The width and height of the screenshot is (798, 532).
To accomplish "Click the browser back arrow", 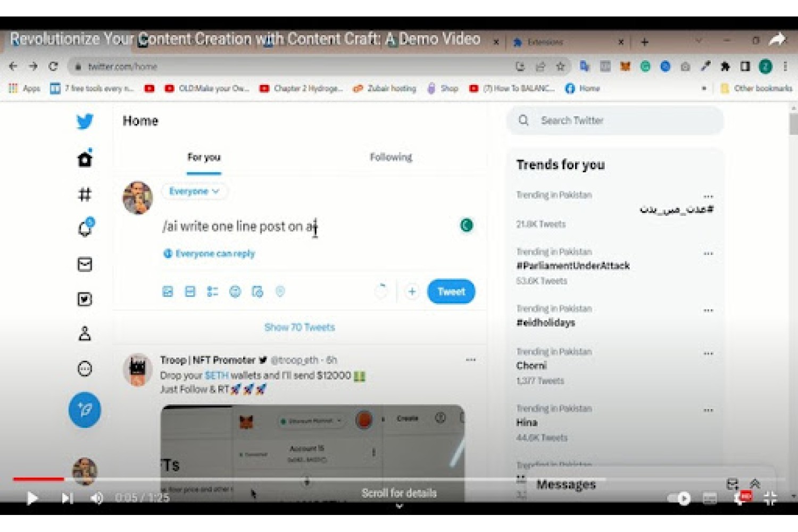I will (x=13, y=66).
